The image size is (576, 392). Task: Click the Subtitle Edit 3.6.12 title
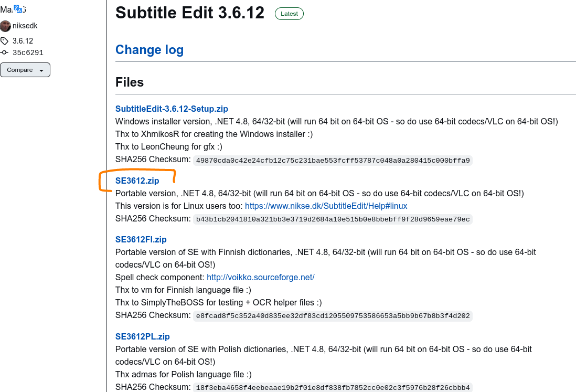coord(190,13)
